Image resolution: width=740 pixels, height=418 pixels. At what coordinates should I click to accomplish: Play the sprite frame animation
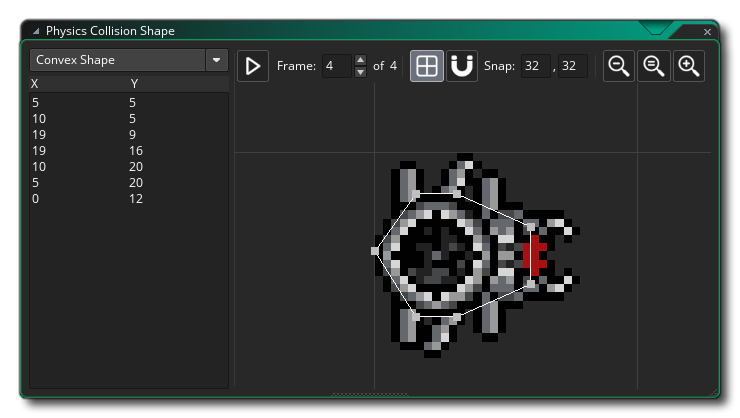(253, 66)
